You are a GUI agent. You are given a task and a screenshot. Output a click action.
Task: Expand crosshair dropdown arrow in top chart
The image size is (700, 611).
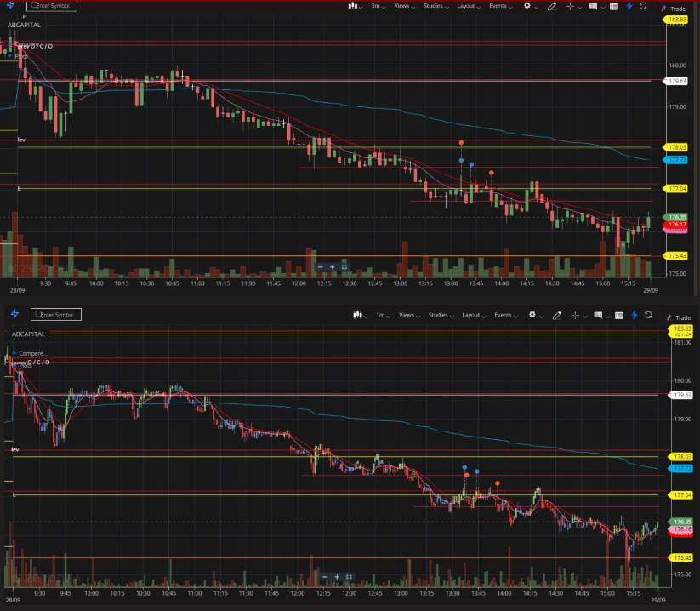[x=580, y=7]
